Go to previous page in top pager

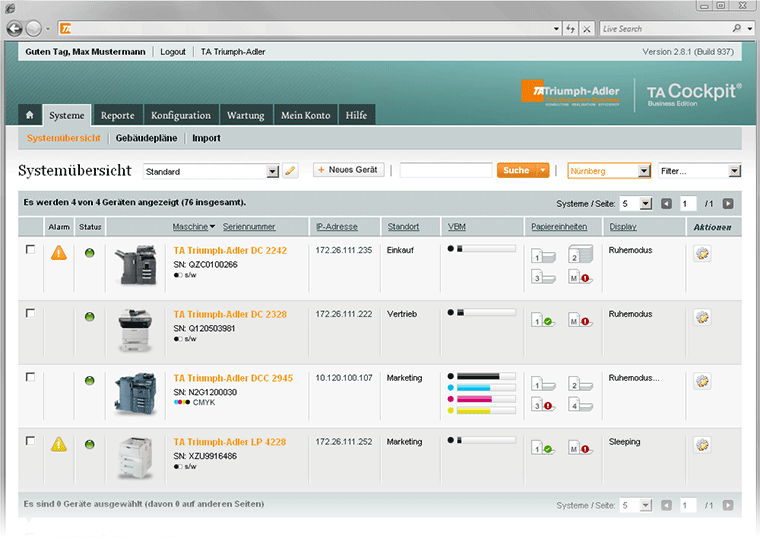coord(666,204)
